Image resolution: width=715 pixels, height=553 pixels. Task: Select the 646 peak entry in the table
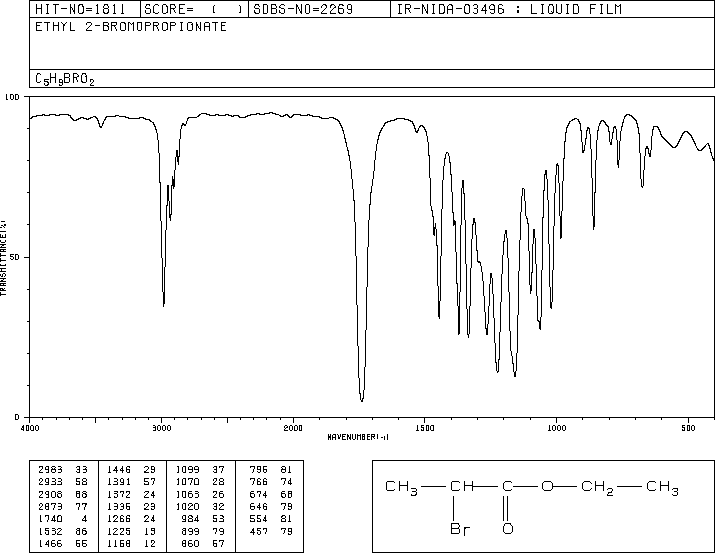tap(271, 506)
